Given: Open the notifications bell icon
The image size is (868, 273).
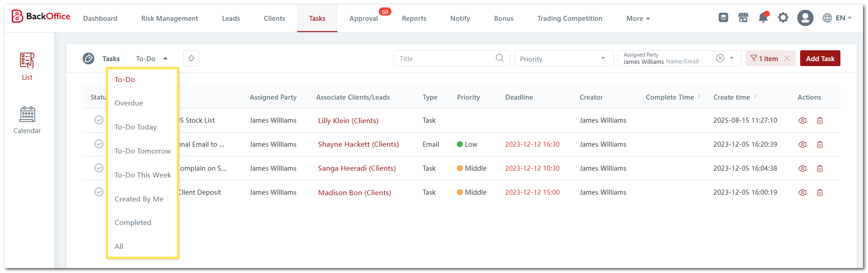Looking at the screenshot, I should point(763,18).
